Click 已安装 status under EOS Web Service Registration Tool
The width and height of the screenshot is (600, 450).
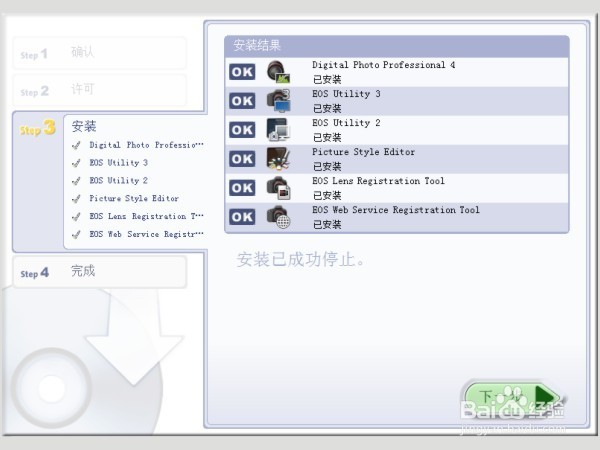(x=327, y=225)
